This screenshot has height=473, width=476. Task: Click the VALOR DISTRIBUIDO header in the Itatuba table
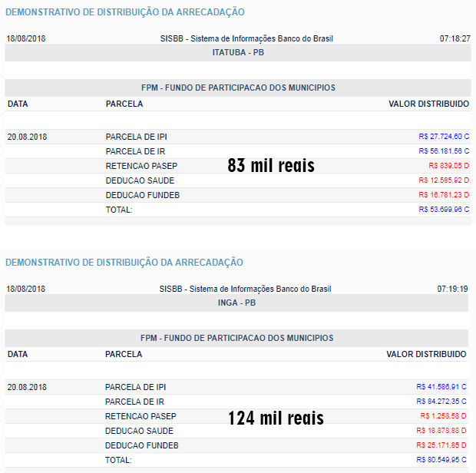click(x=429, y=104)
